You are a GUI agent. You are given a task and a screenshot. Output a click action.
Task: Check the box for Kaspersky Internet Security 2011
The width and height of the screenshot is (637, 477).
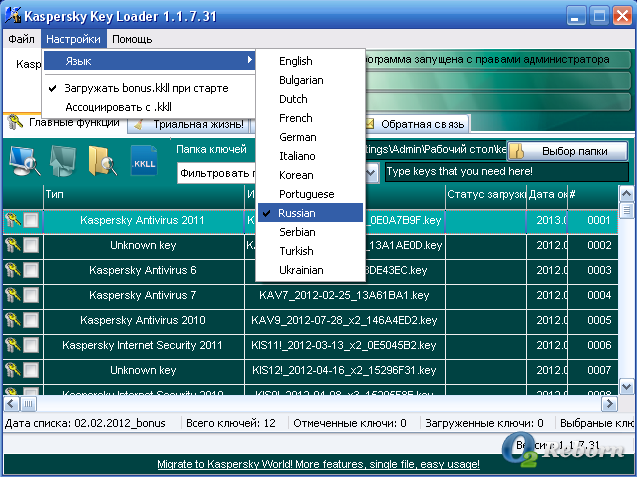(31, 345)
